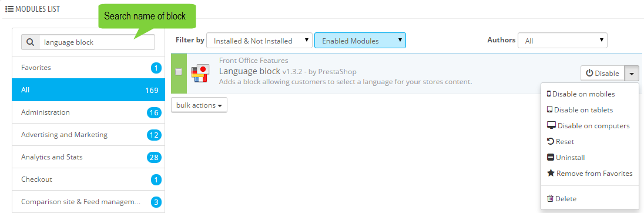This screenshot has height=213, width=644.
Task: Open the Installed & Not Installed filter dropdown
Action: (x=259, y=41)
